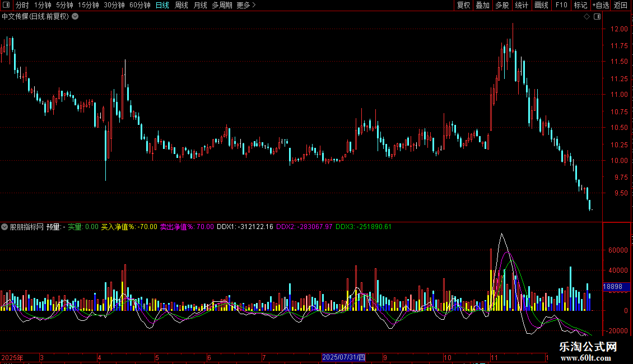Toggle the right side panel icon

tap(596, 17)
